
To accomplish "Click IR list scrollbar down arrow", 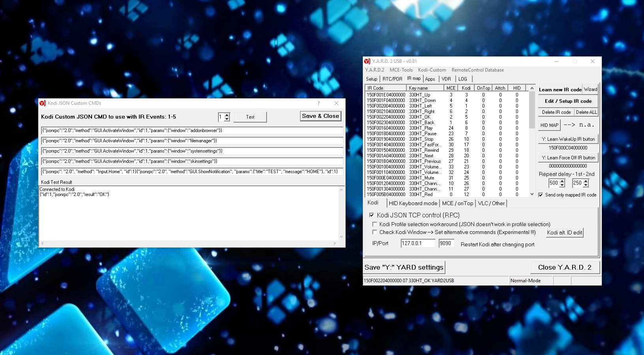I will [x=532, y=194].
